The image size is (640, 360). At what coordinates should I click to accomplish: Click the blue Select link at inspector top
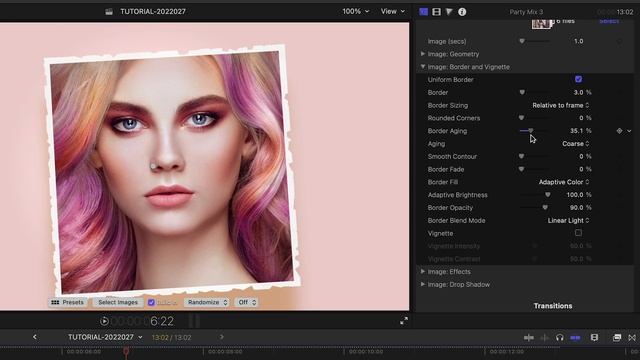(609, 21)
